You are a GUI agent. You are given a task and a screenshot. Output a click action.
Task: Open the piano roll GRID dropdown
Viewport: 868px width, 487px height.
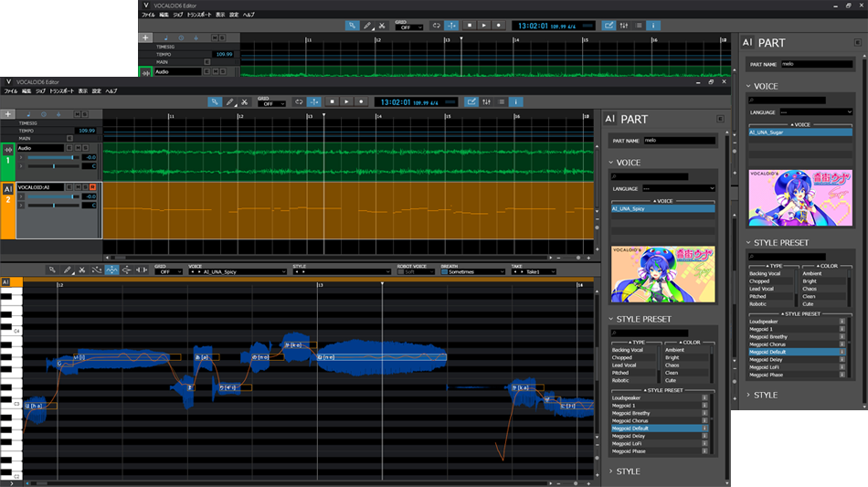click(x=168, y=271)
